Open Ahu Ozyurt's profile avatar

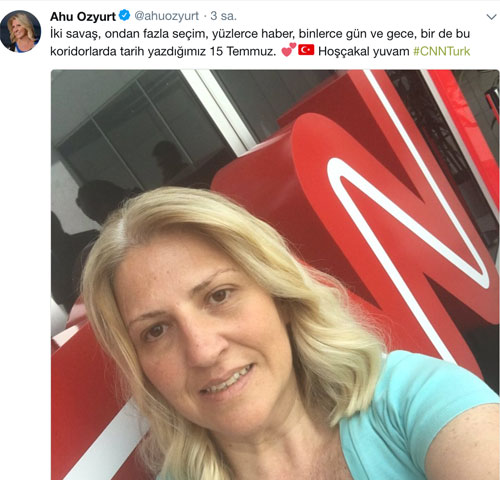(21, 31)
